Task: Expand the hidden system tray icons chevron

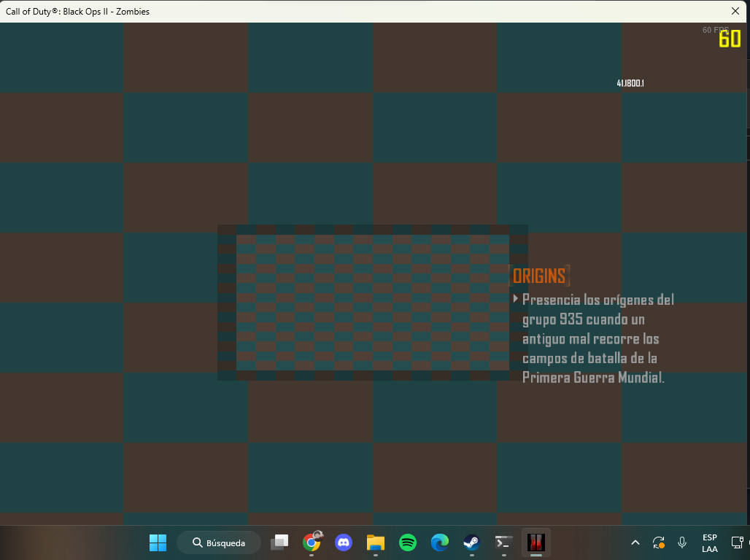Action: coord(635,542)
